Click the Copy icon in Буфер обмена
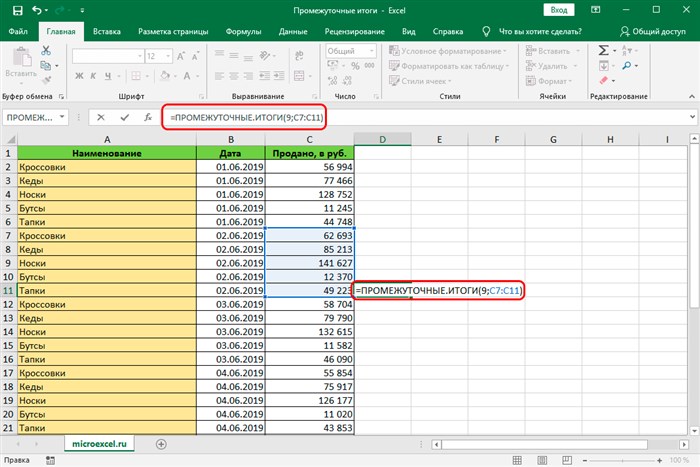This screenshot has height=467, width=700. tap(46, 66)
